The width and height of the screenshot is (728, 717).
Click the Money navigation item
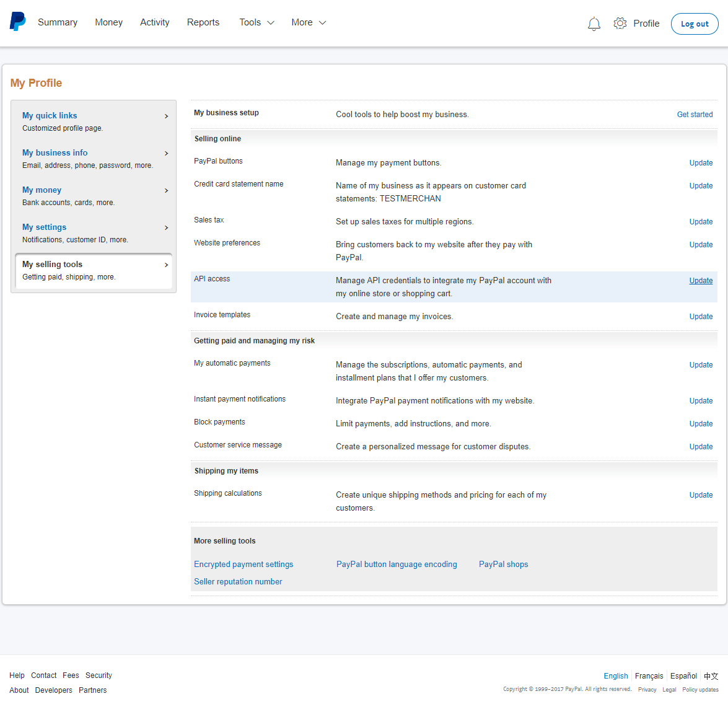tap(108, 22)
